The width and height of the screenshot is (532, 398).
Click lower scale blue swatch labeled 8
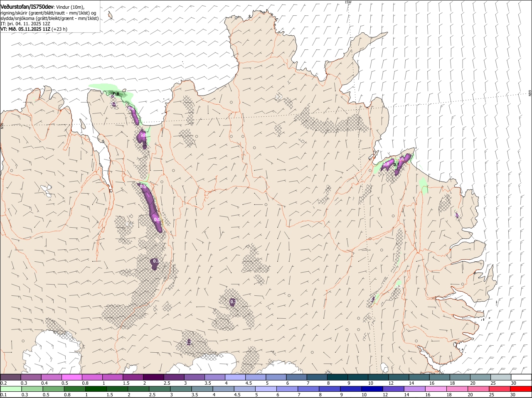(330, 389)
